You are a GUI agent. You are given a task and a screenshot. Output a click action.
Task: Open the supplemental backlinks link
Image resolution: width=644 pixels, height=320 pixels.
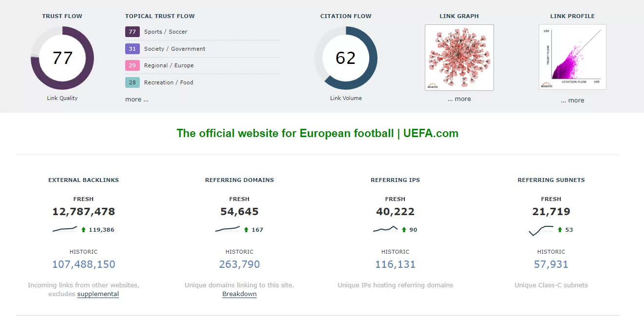coord(98,294)
